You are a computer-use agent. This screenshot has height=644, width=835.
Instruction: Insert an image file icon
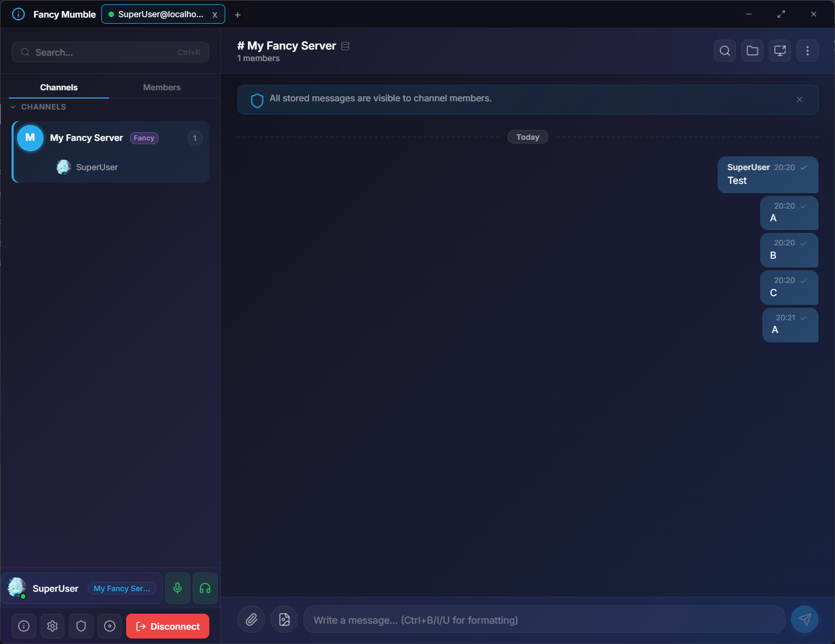[x=284, y=620]
